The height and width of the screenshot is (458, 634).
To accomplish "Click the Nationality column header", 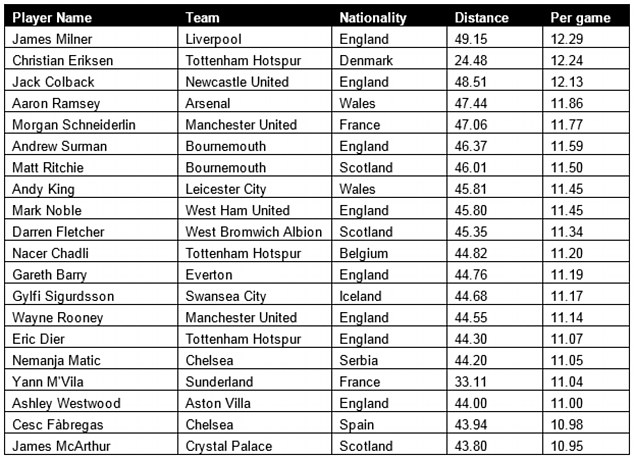I will 389,17.
